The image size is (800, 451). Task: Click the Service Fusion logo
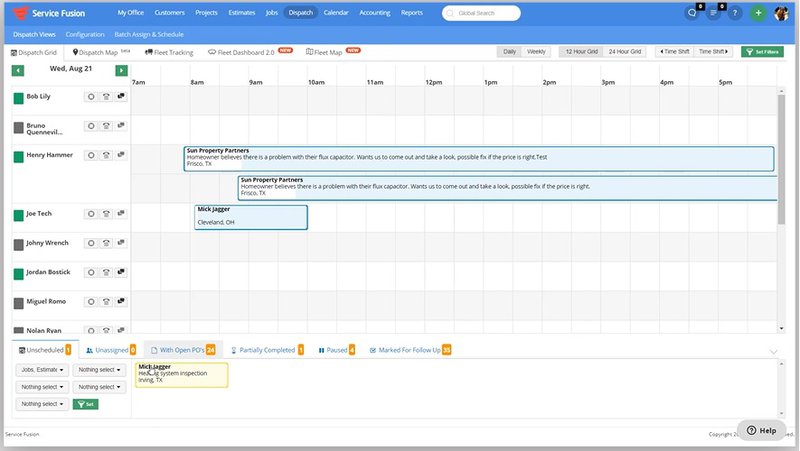pos(48,13)
